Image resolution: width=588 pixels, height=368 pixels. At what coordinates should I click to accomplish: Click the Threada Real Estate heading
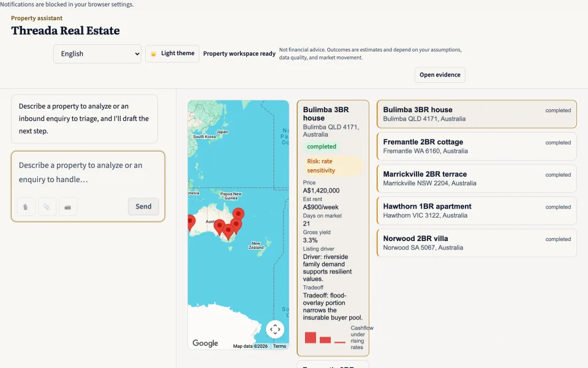point(66,31)
